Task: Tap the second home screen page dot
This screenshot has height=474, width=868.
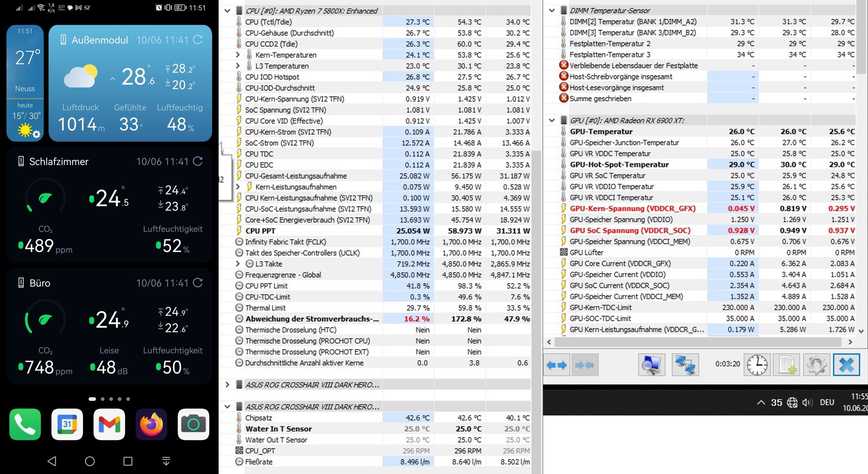Action: (103, 399)
